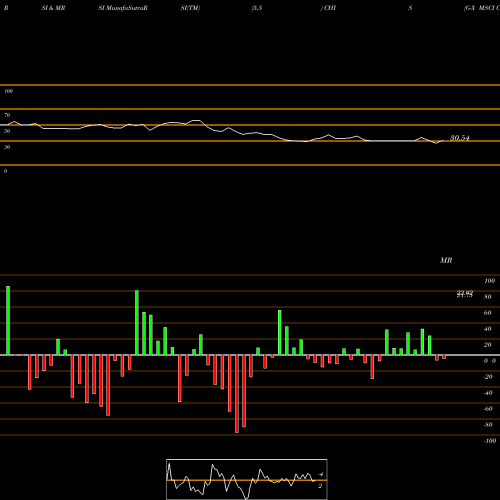This screenshot has width=500, height=500.
Task: Click the MR axis label 80
Action: point(488,297)
